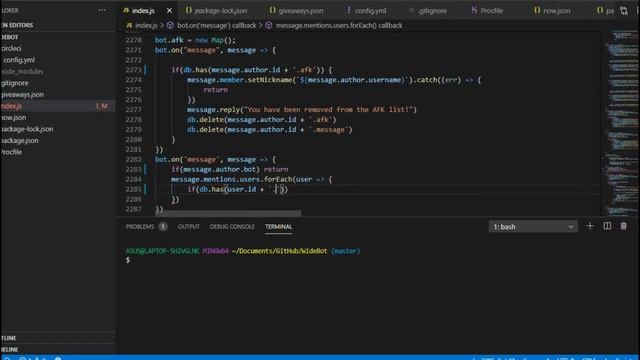The width and height of the screenshot is (640, 360).
Task: Add a new terminal with plus icon
Action: pyautogui.click(x=590, y=226)
